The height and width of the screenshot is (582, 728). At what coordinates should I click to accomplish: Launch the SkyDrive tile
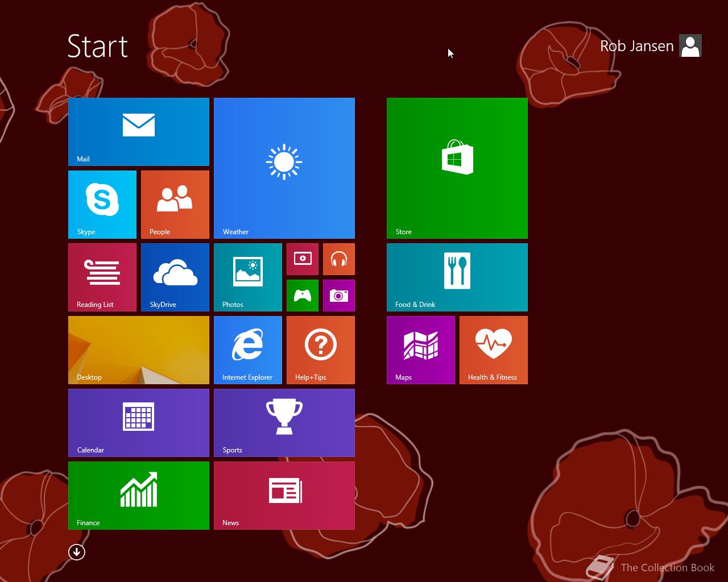pos(175,277)
